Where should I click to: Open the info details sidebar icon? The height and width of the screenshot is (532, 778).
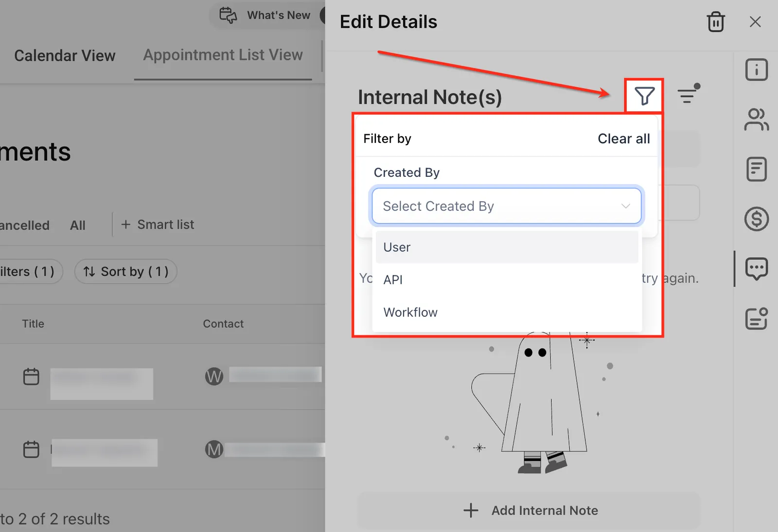756,70
